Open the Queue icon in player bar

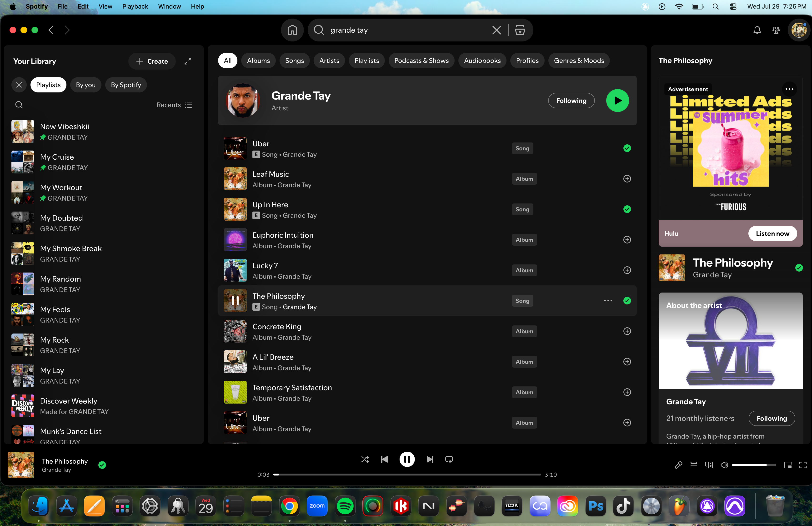coord(694,465)
